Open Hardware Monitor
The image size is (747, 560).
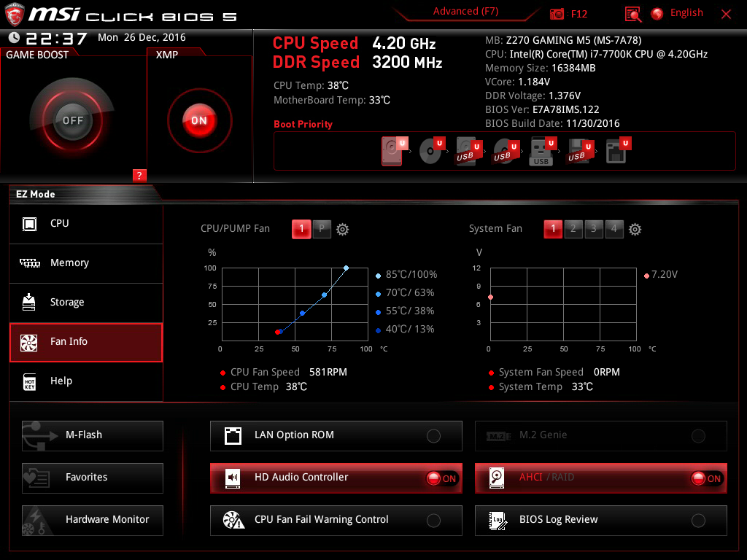point(93,521)
